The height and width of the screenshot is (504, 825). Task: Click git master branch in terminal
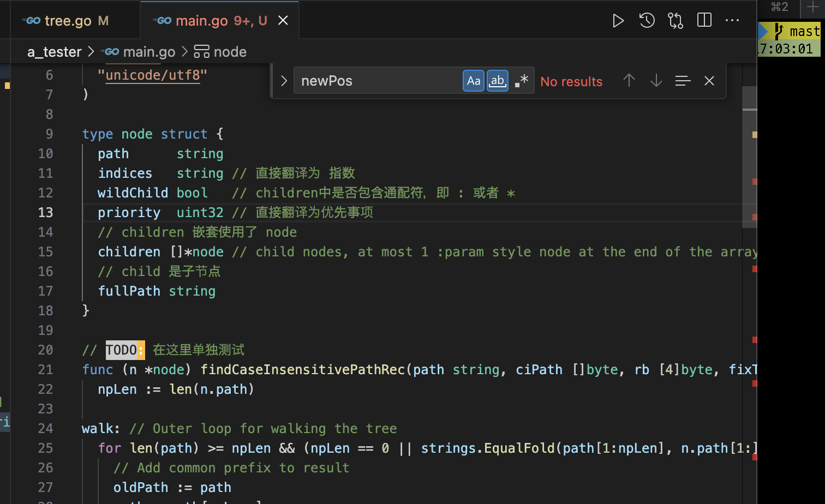798,32
